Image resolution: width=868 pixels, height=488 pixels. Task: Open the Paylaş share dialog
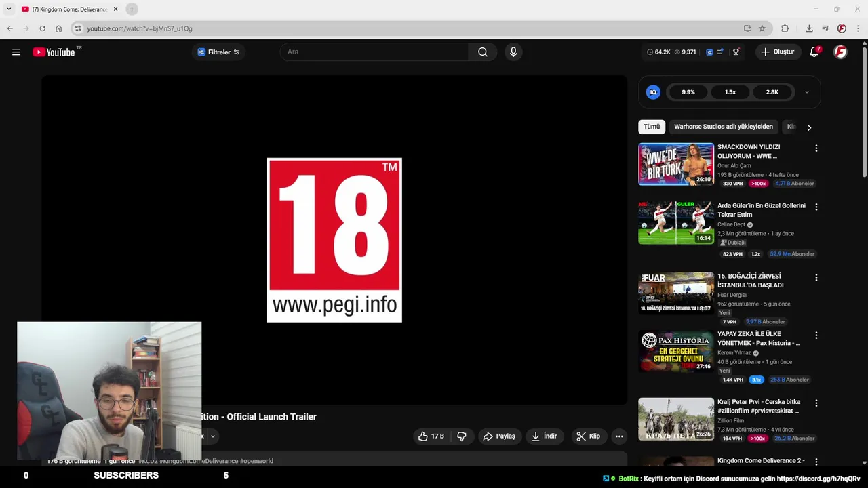point(498,436)
